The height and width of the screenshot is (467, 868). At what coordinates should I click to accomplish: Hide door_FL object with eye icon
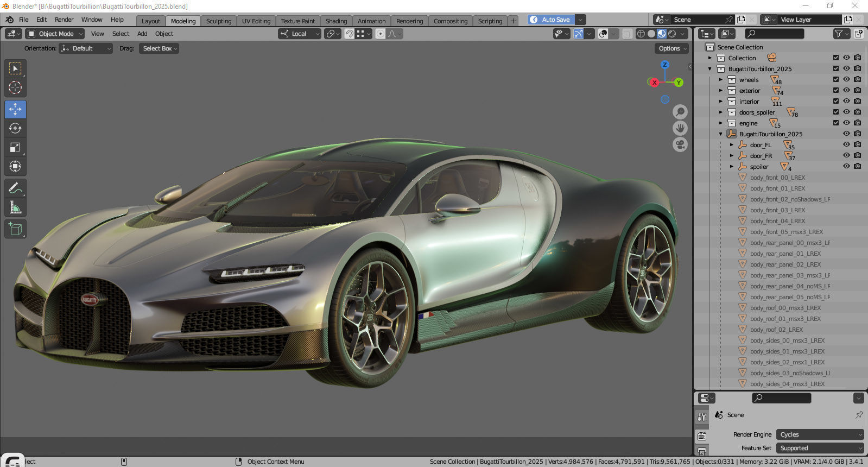click(846, 144)
